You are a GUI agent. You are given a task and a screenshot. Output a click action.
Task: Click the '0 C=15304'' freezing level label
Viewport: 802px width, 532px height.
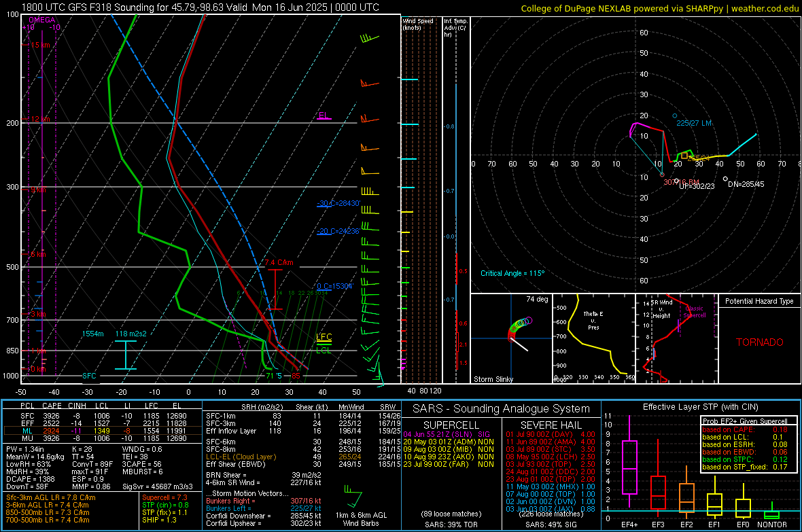335,286
